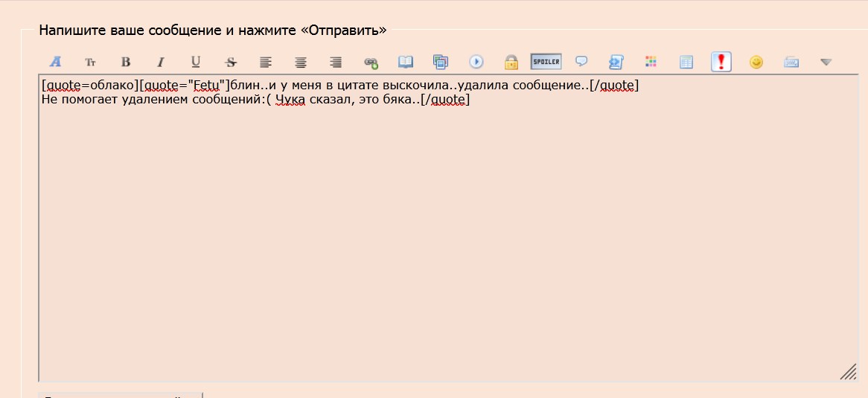Align text to the left
The width and height of the screenshot is (868, 398).
[x=266, y=62]
